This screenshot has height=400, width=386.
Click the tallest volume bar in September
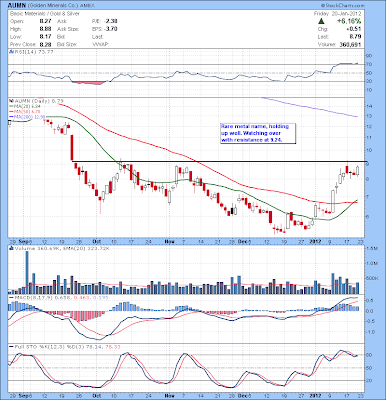click(27, 272)
